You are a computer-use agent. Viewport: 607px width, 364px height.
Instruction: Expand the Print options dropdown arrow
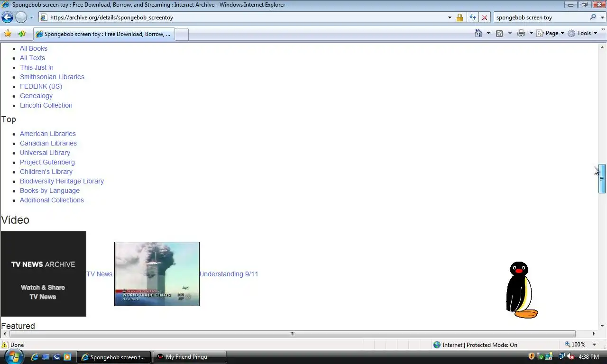(x=531, y=33)
